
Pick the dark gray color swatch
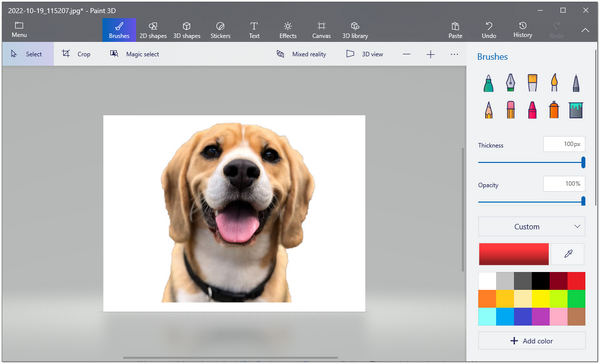523,281
